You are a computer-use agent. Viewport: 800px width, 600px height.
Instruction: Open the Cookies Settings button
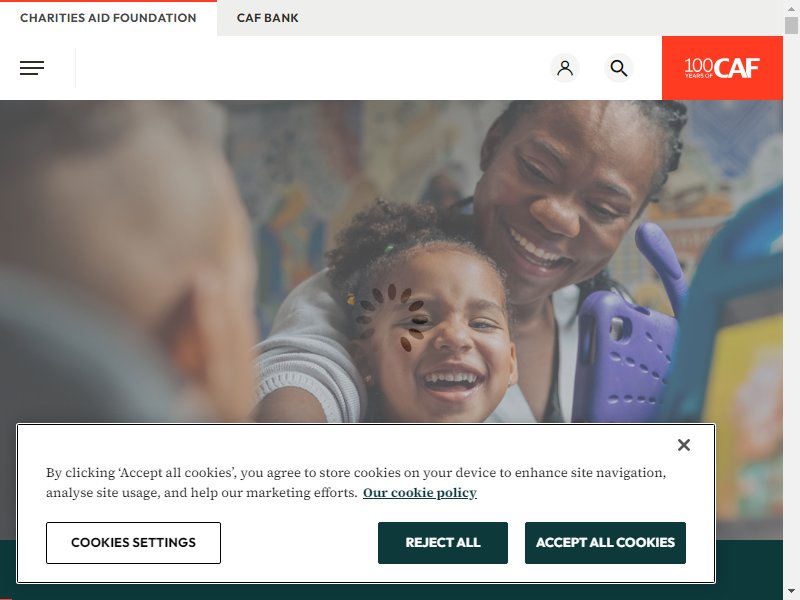pos(133,542)
